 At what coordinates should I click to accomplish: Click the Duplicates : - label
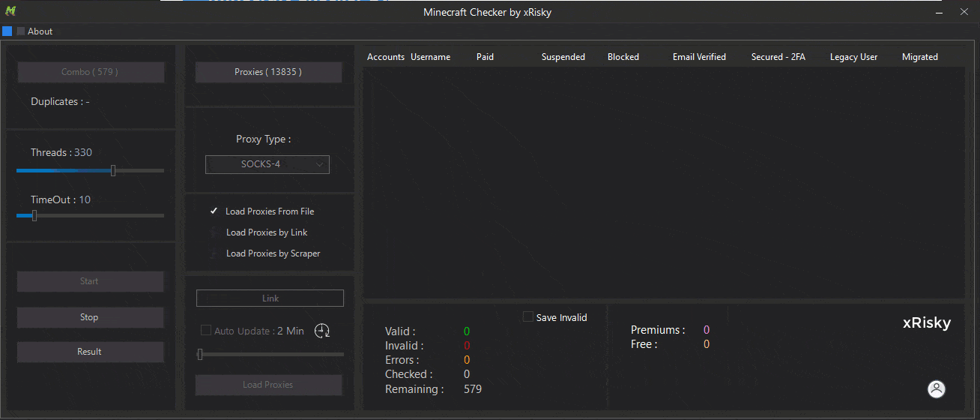tap(60, 101)
